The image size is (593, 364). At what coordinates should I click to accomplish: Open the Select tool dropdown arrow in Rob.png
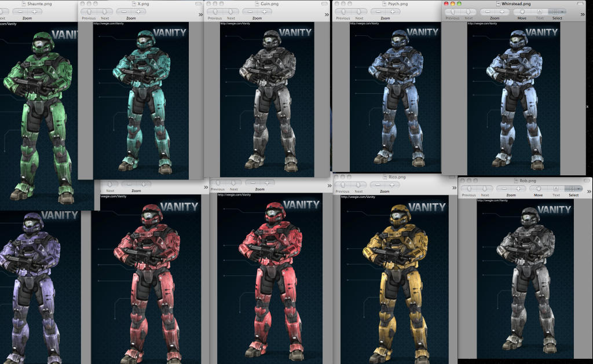pos(579,189)
